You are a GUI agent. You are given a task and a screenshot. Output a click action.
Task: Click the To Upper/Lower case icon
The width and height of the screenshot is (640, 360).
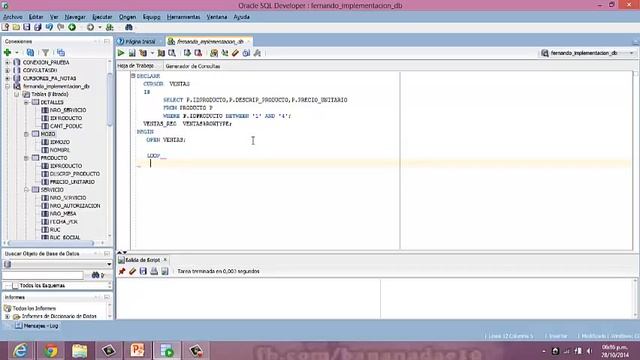coord(224,53)
